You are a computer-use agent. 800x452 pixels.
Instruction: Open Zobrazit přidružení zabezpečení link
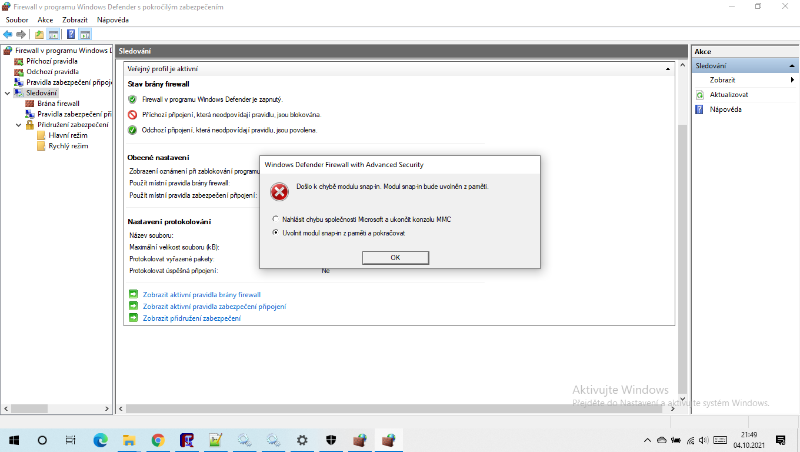(191, 318)
